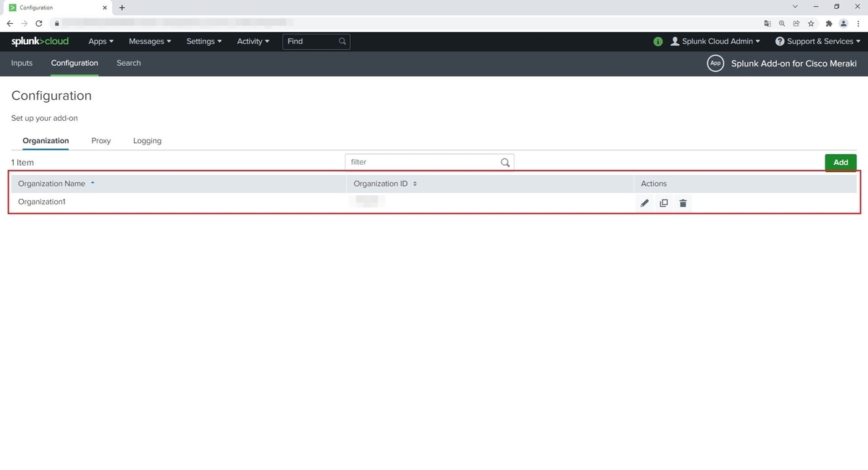The width and height of the screenshot is (868, 470).
Task: Navigate to the Inputs menu item
Action: pos(22,63)
